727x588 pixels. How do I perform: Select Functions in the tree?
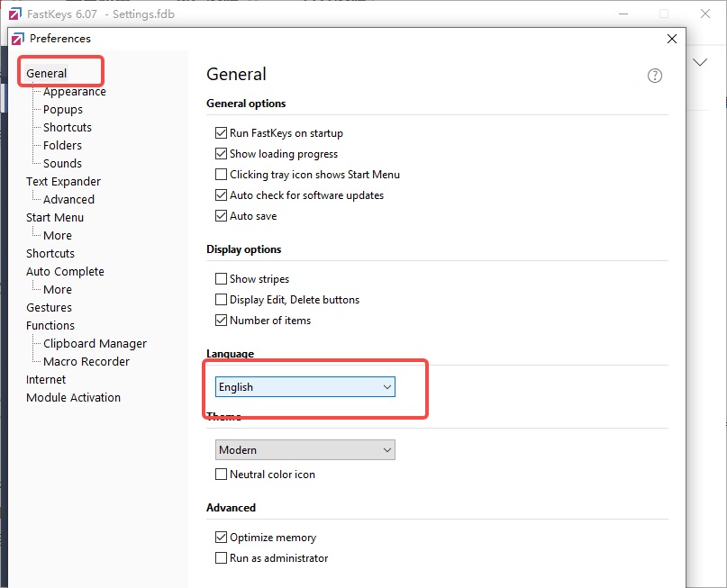click(x=50, y=326)
